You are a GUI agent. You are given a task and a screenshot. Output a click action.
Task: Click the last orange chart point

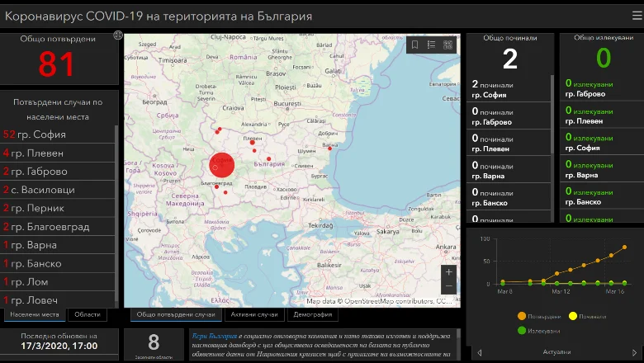(x=625, y=247)
